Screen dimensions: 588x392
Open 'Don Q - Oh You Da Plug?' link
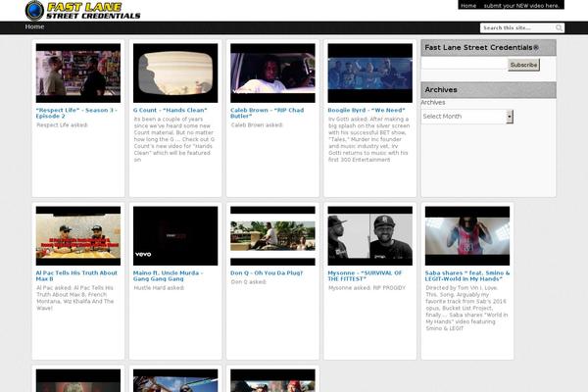pyautogui.click(x=267, y=272)
